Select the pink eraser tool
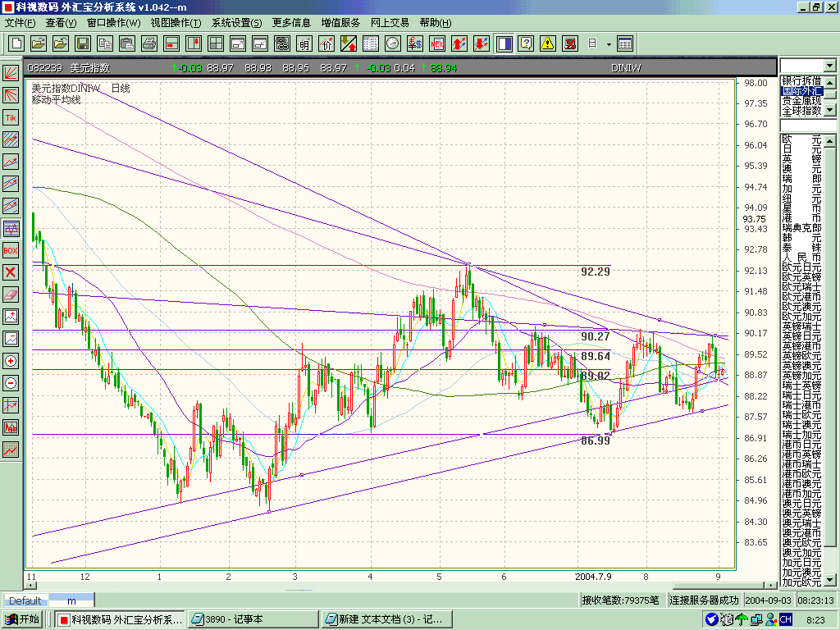This screenshot has width=840, height=630. coord(11,294)
